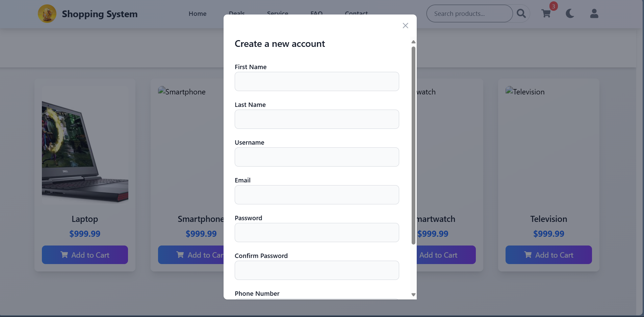Click the cart icon inside Laptop's Add to Cart button
Image resolution: width=644 pixels, height=317 pixels.
[64, 255]
